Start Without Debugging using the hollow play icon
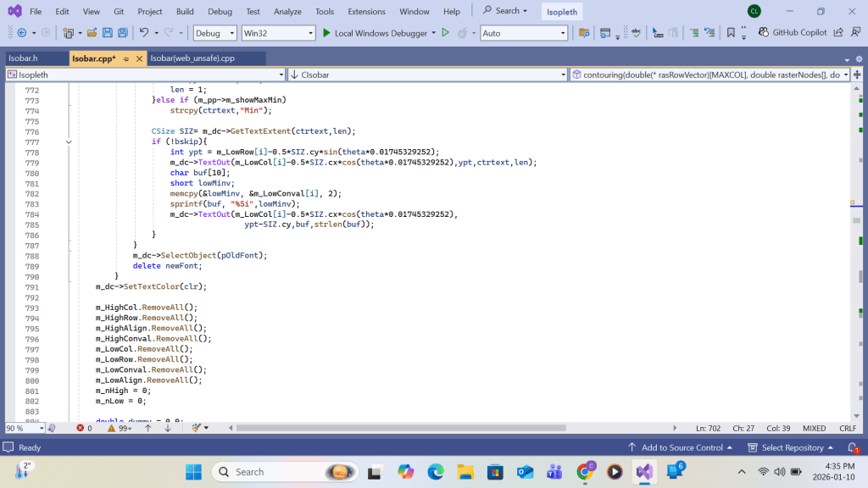 tap(445, 33)
